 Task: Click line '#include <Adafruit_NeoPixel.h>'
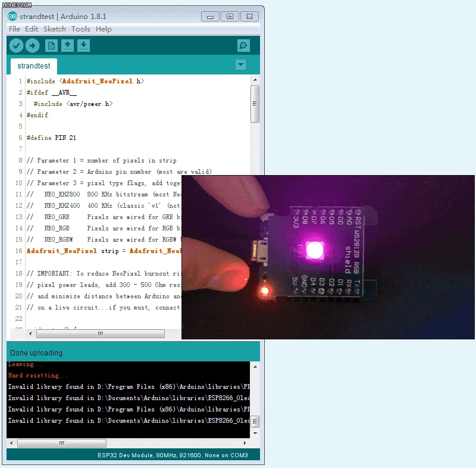(x=85, y=82)
